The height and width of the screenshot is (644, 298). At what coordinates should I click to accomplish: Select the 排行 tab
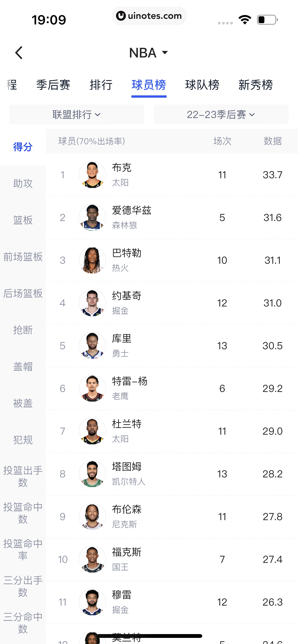point(101,85)
